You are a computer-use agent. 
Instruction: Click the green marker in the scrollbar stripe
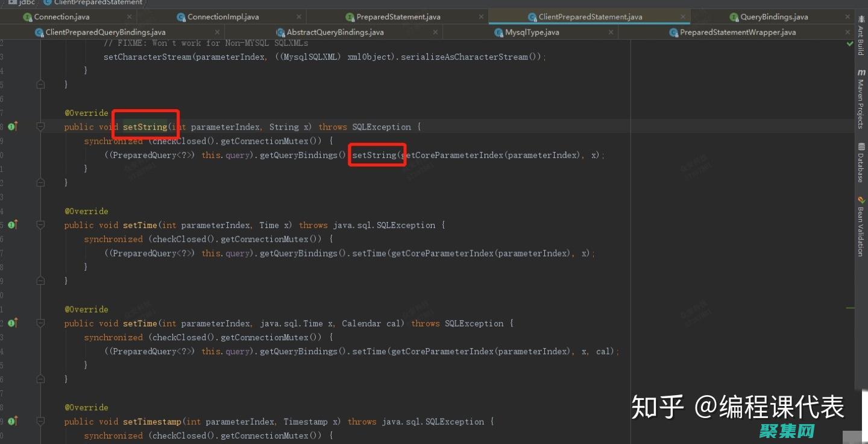click(x=850, y=308)
